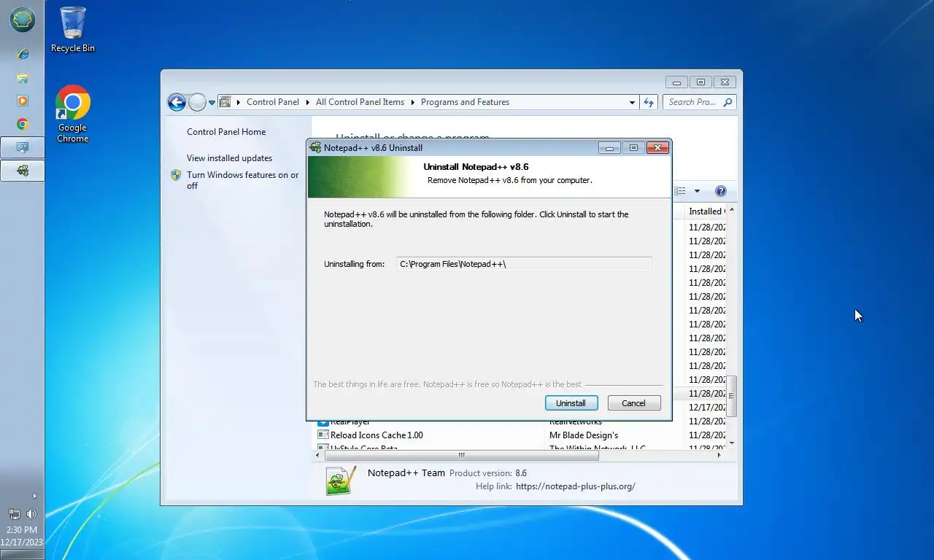Select the Reload Icons Cache 1.00 entry
The width and height of the screenshot is (934, 560).
377,435
